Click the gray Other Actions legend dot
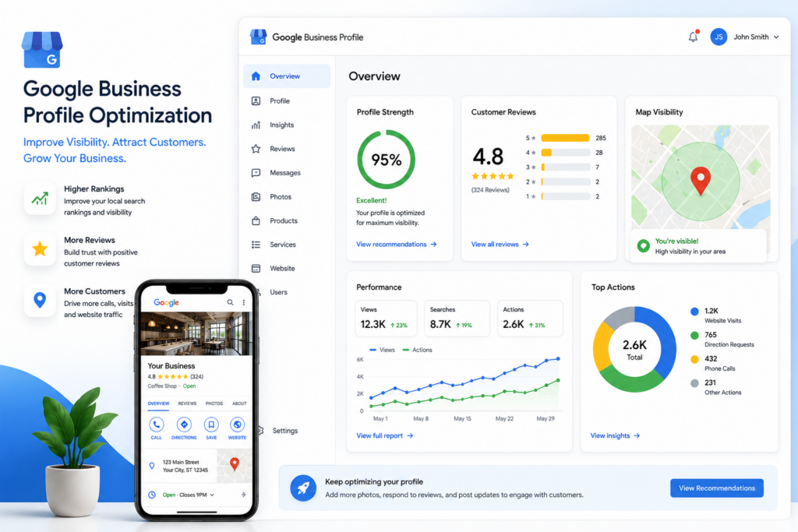The image size is (798, 532). (694, 383)
